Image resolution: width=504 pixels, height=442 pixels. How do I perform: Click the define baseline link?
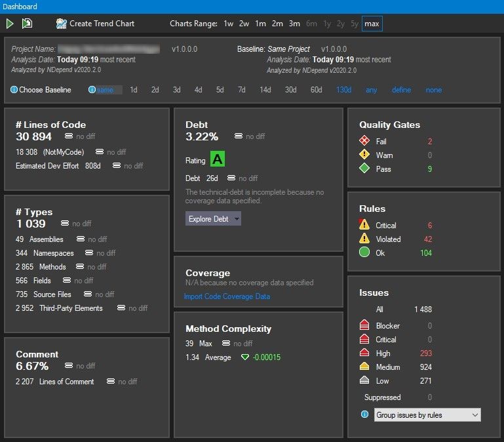coord(401,90)
